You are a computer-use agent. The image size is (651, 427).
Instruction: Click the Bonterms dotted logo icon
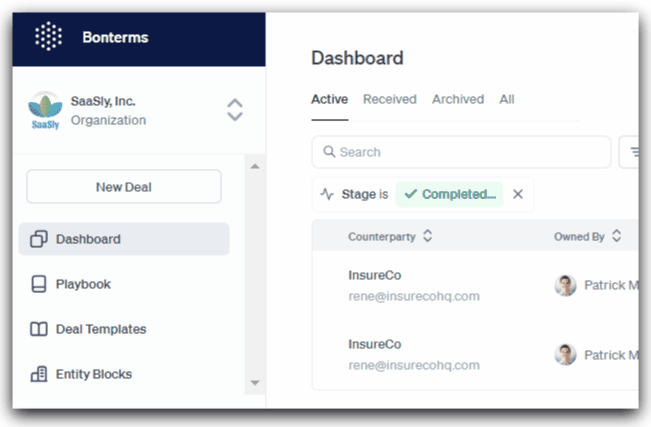(49, 37)
